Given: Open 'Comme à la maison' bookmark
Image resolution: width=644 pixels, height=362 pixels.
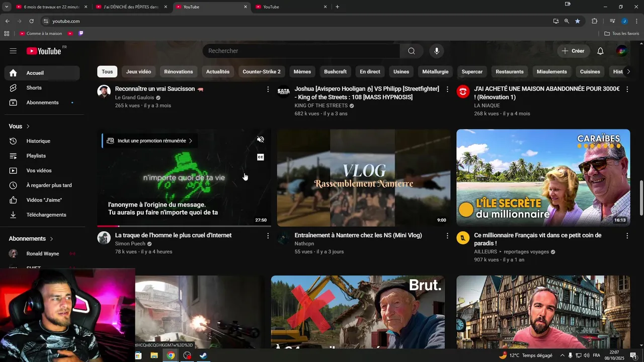Looking at the screenshot, I should pos(40,34).
